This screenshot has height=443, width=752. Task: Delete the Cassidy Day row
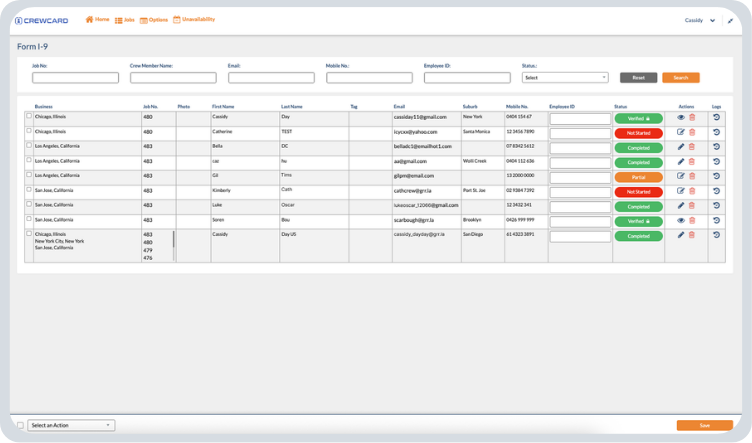(692, 117)
